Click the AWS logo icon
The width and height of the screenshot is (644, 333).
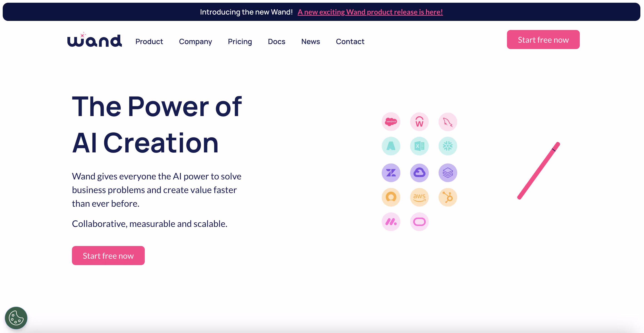tap(419, 197)
